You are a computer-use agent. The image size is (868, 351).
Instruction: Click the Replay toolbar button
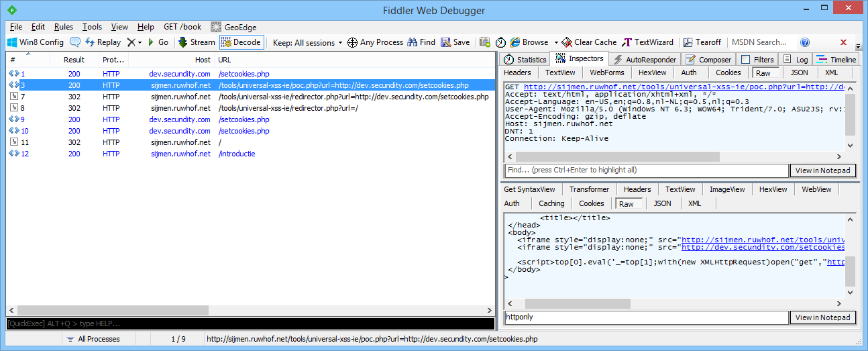click(103, 42)
